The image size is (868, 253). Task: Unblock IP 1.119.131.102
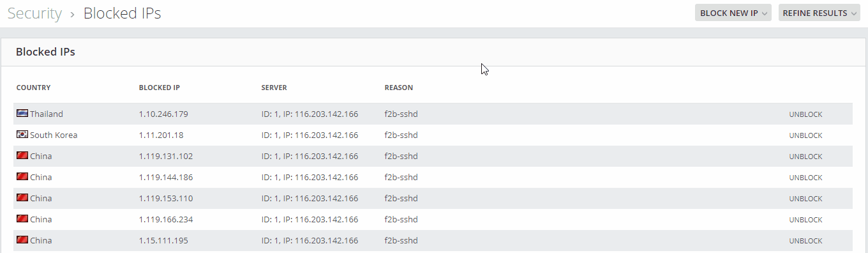pos(805,157)
